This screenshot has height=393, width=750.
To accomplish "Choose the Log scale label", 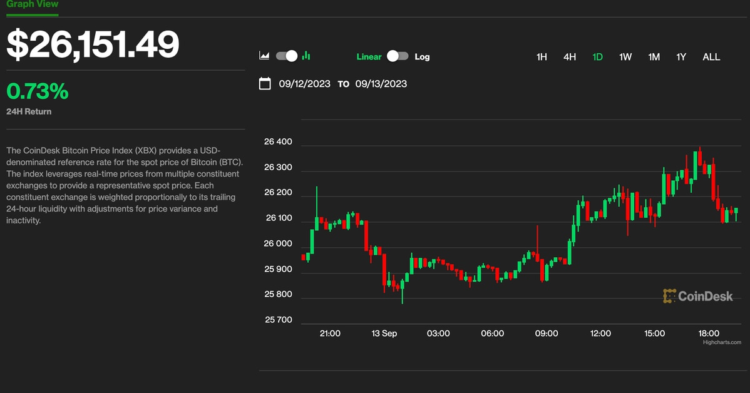I will tap(422, 57).
